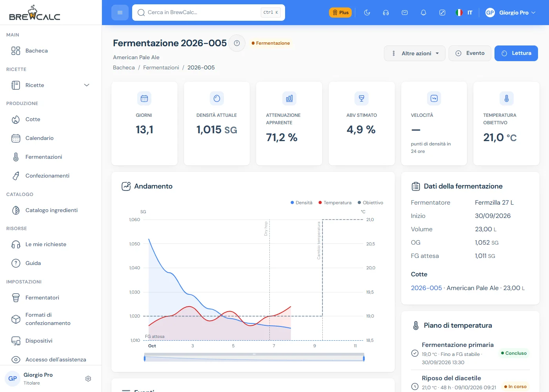The image size is (549, 392).
Task: Click the chart zoom range slider bar
Action: pyautogui.click(x=254, y=358)
